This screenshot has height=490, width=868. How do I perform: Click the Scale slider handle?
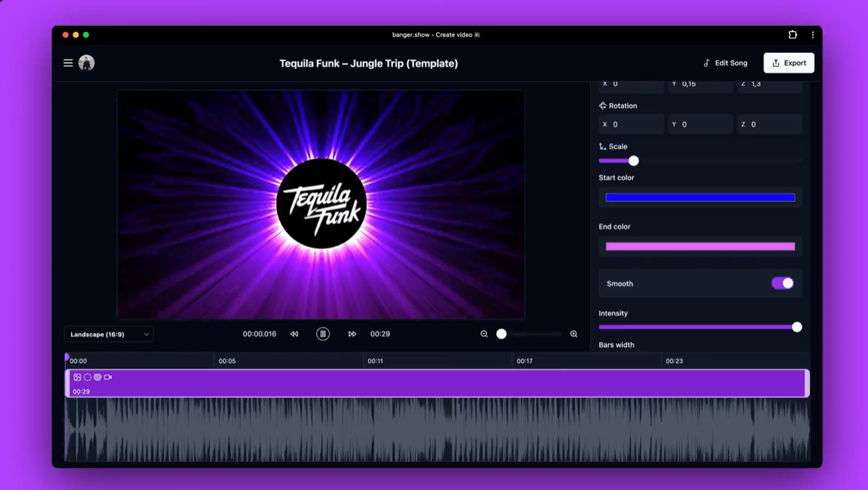tap(634, 160)
